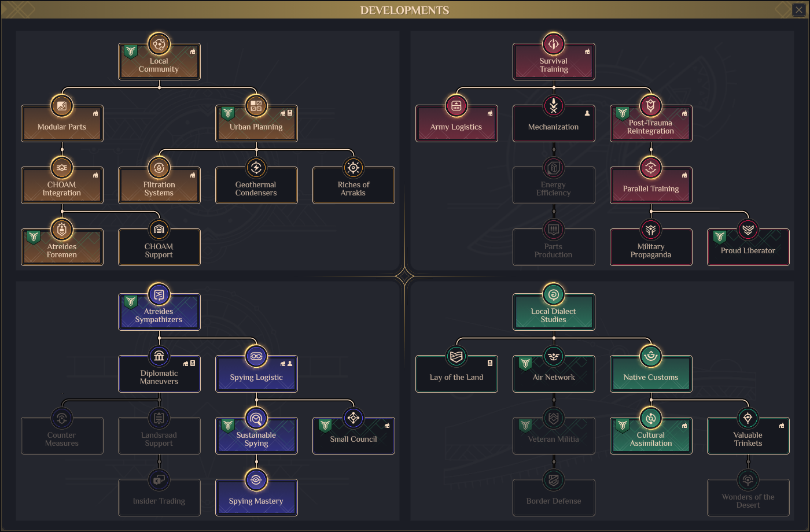The image size is (810, 532).
Task: Select the Filtration Systems development card
Action: pos(159,185)
